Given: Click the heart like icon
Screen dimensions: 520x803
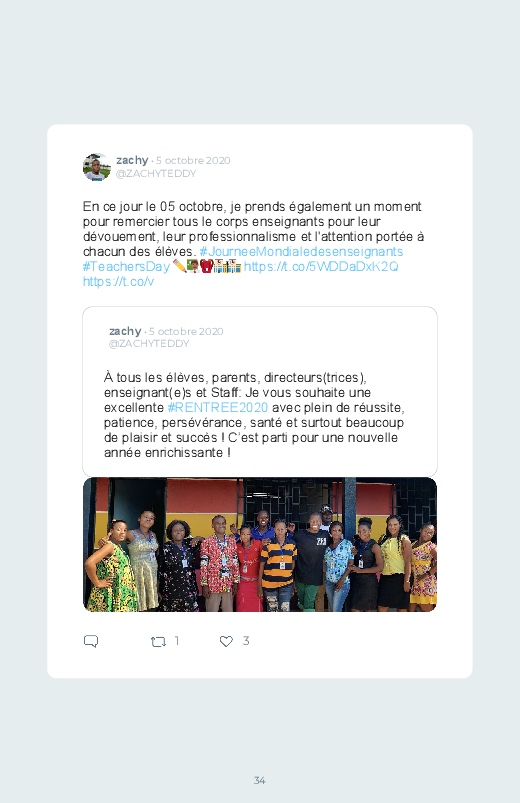Looking at the screenshot, I should coord(226,641).
